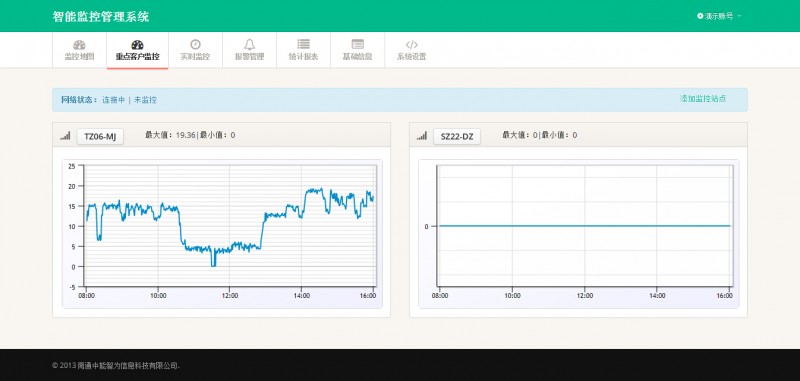Click signal bars icon beside TZ06-MJ

coord(65,136)
